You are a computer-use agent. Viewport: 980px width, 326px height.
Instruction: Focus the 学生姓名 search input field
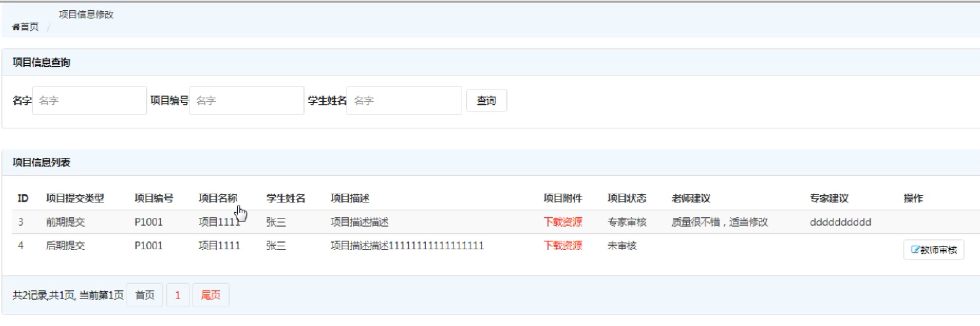[404, 100]
